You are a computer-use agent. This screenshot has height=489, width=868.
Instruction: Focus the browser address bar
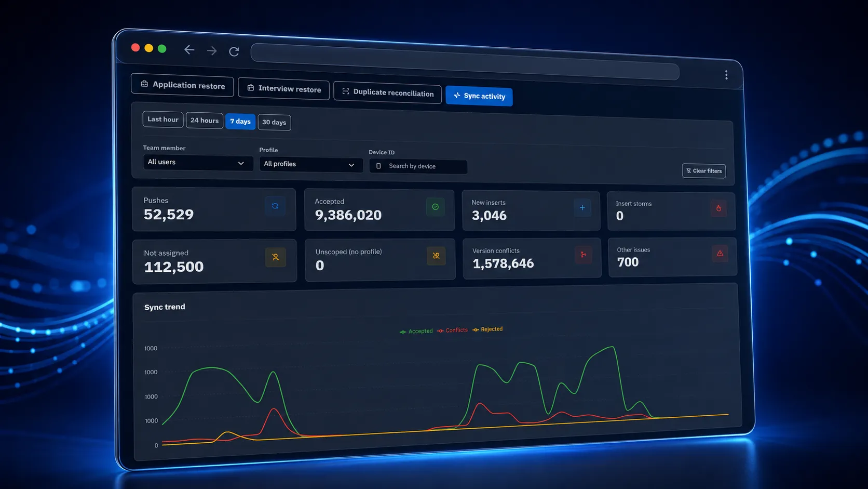(x=465, y=61)
